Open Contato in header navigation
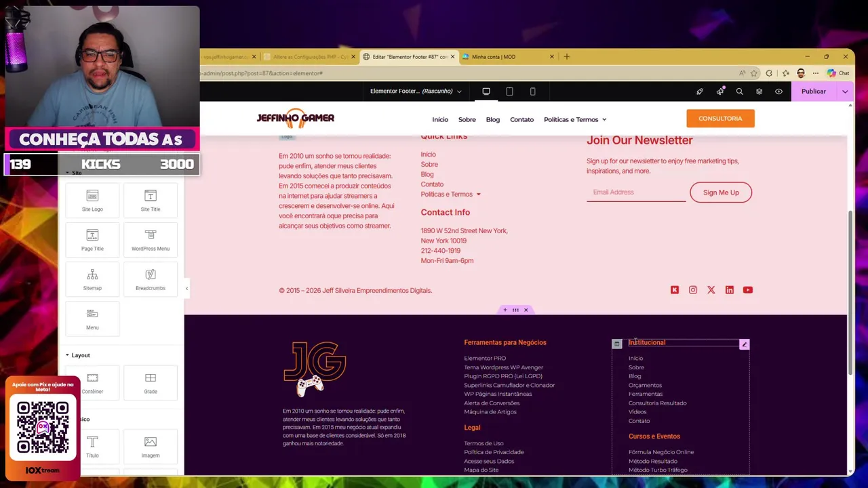 [521, 119]
